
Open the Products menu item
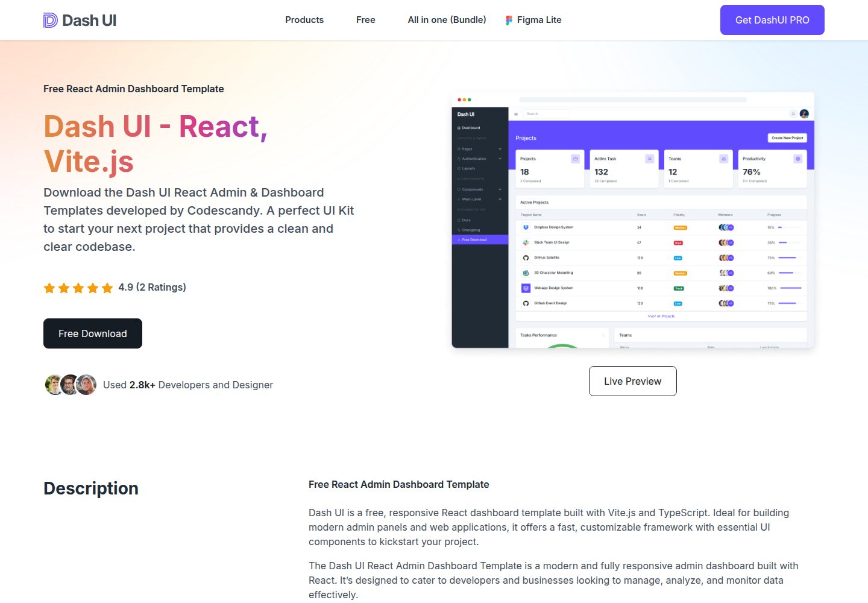pyautogui.click(x=304, y=20)
